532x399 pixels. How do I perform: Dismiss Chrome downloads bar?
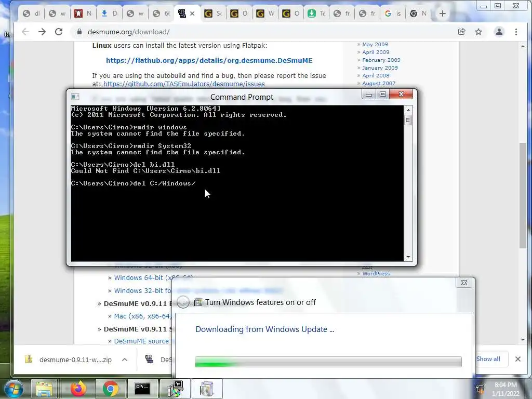[x=518, y=359]
